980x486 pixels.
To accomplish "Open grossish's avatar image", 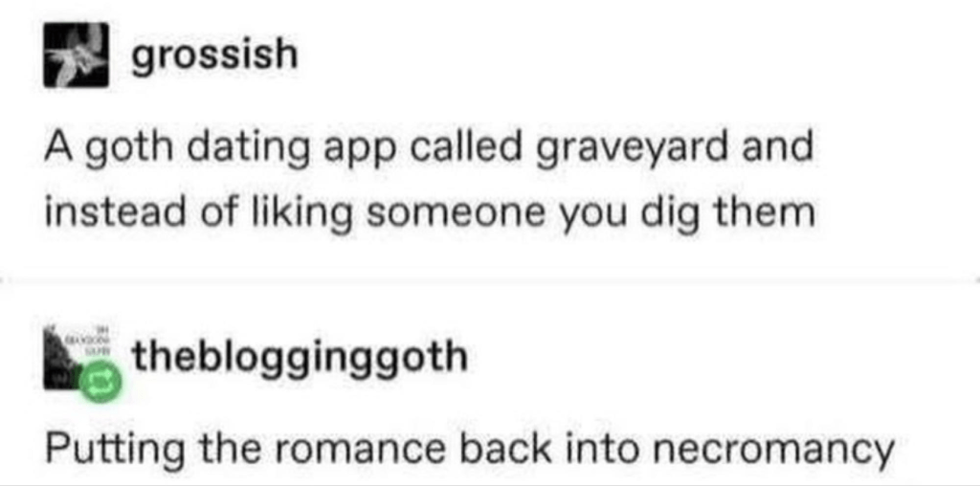I will [x=77, y=55].
